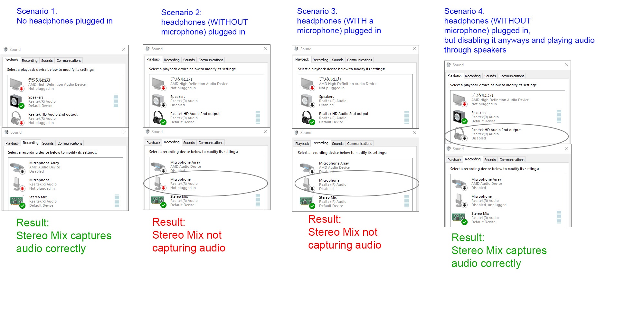Open Recording tab in Scenario 4 playback window
644x322 pixels.
pos(473,76)
